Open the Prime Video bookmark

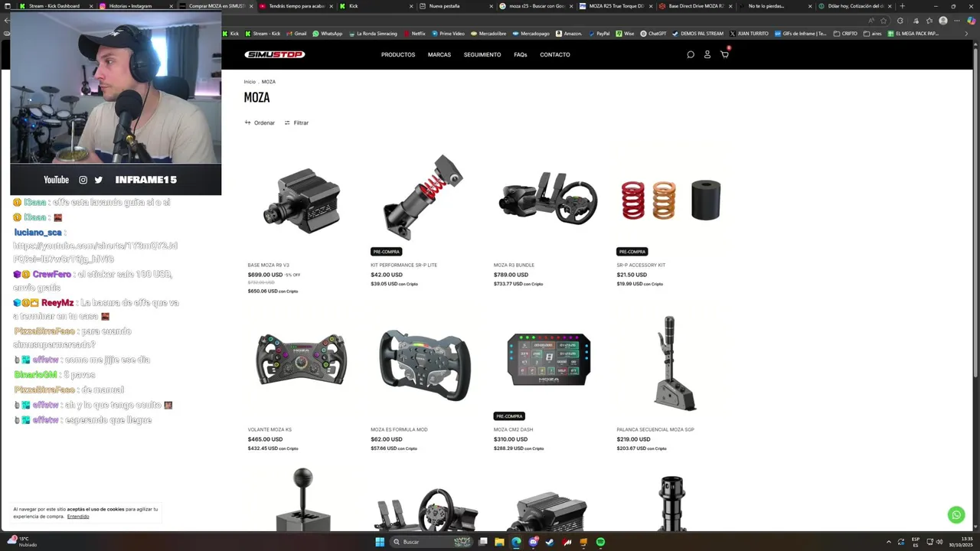coord(448,34)
